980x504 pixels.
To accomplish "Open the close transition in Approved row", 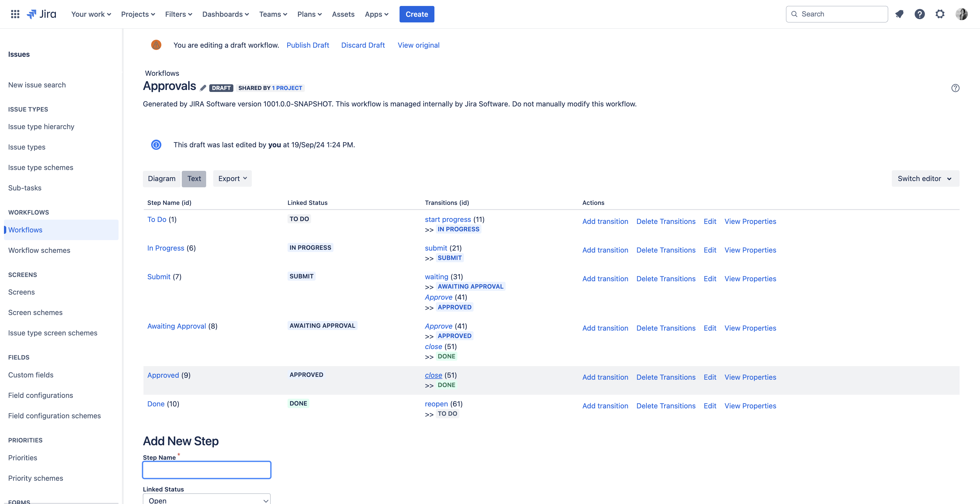I will point(433,375).
